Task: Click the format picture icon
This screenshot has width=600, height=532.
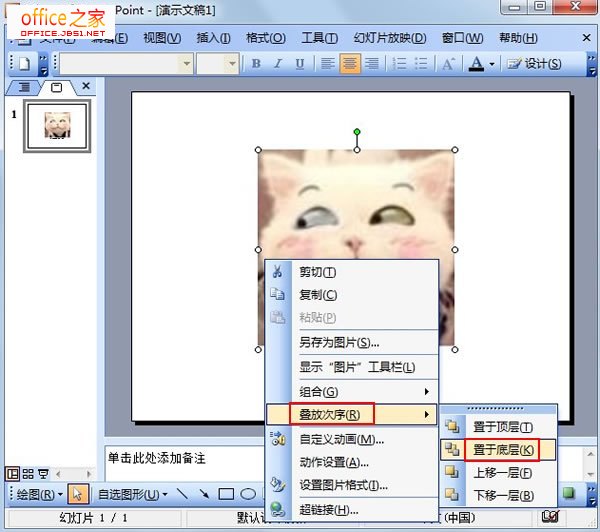Action: [x=278, y=485]
